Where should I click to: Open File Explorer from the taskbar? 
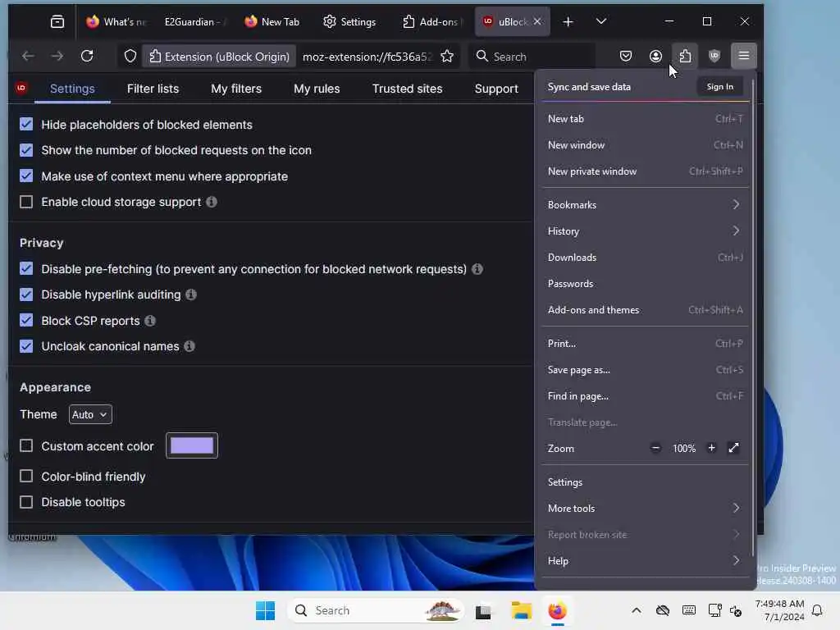tap(521, 610)
